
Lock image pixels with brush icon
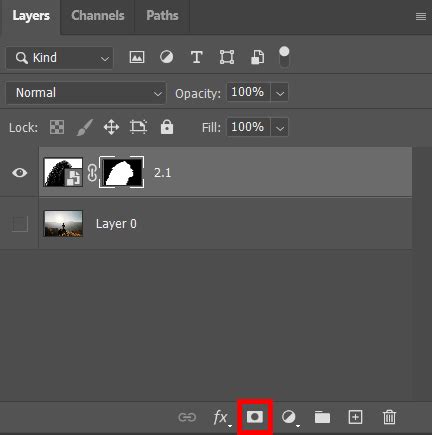pos(85,127)
